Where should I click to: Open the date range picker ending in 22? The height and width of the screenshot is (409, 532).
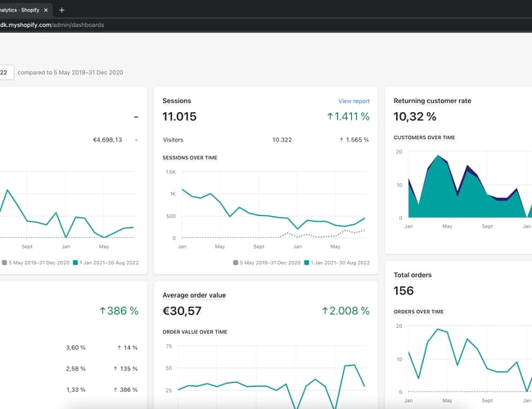3,72
